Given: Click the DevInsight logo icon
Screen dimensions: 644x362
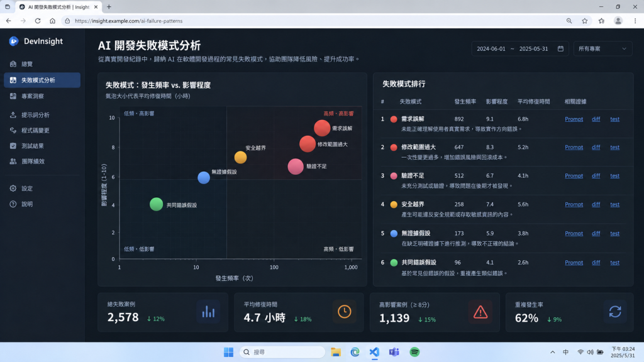Looking at the screenshot, I should (x=14, y=41).
